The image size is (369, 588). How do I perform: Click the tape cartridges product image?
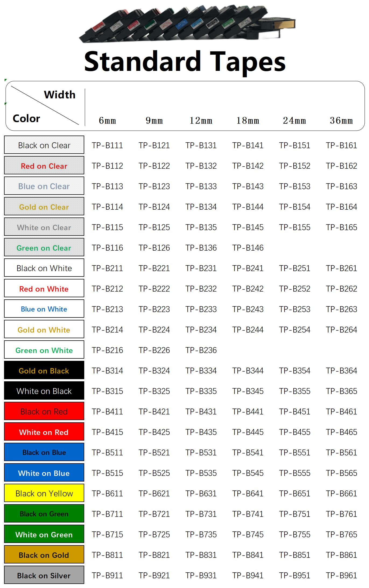[x=187, y=24]
